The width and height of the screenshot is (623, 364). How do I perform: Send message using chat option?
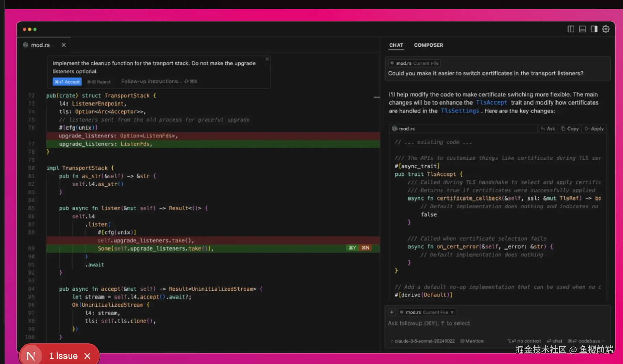[554, 341]
